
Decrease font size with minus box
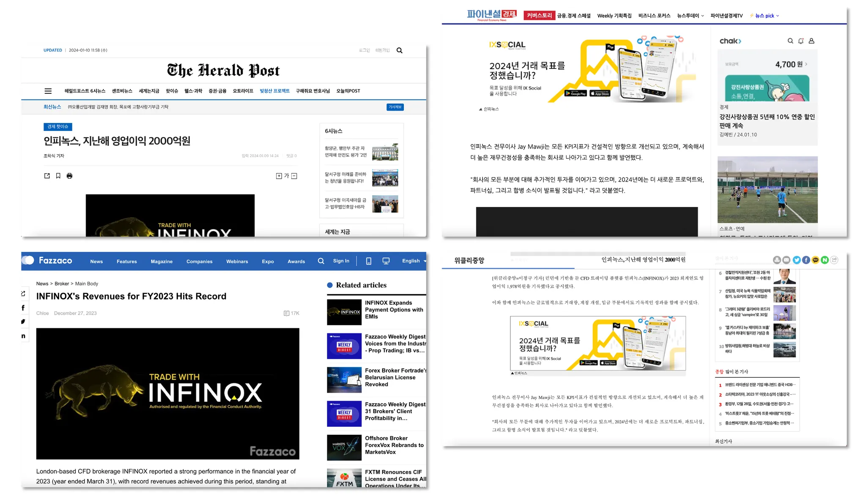(x=294, y=176)
